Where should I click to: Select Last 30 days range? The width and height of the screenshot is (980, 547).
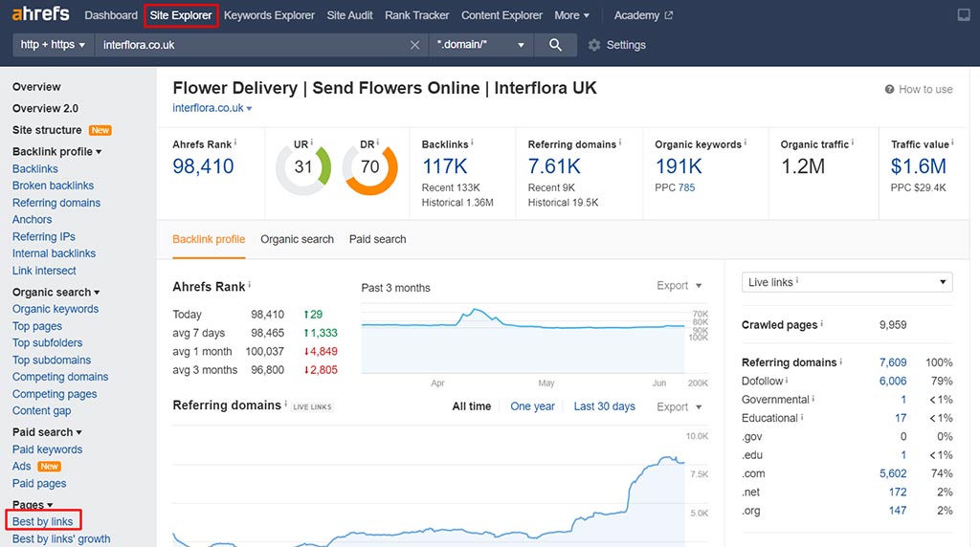pyautogui.click(x=605, y=406)
